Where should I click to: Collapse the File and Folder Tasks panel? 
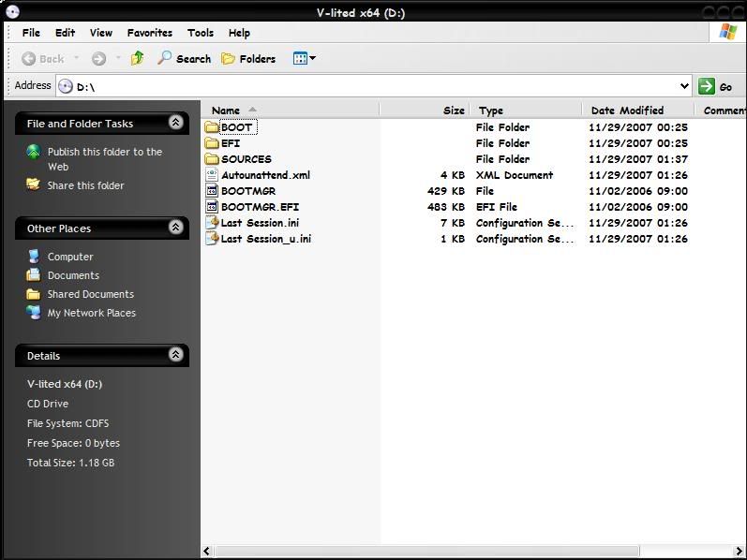175,123
